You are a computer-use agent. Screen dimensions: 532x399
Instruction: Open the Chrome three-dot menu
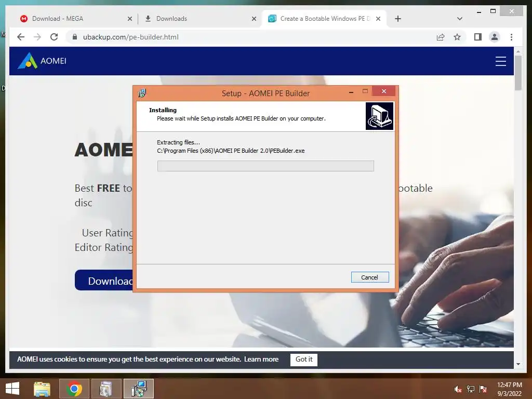click(x=511, y=37)
